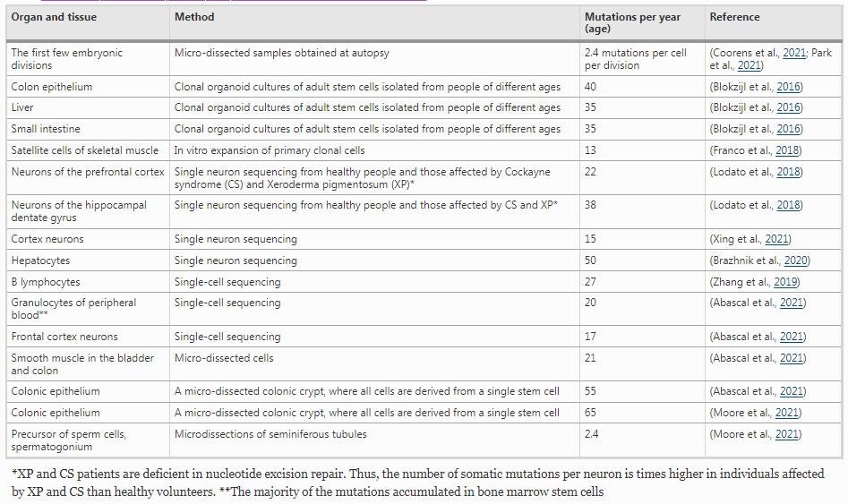Click the 2018 link in the prefrontal cortex row

(x=788, y=172)
